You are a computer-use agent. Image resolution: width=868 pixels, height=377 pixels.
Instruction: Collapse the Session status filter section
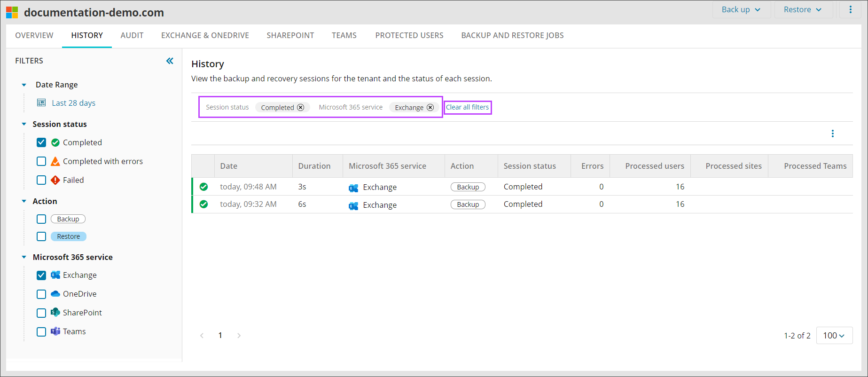(x=24, y=124)
